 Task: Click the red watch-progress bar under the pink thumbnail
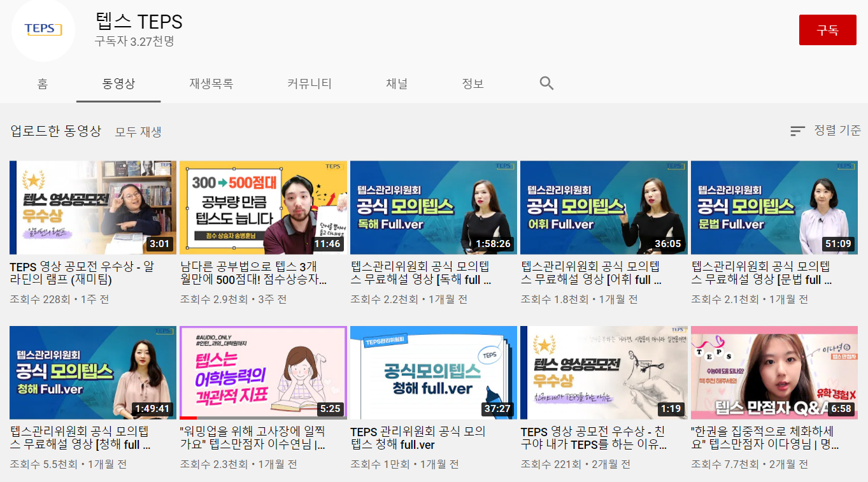[x=189, y=418]
